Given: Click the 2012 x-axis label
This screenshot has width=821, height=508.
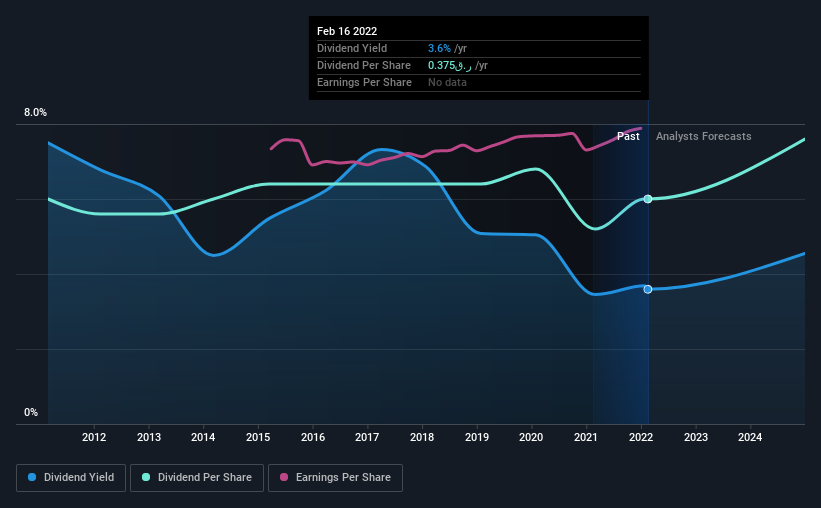Looking at the screenshot, I should (94, 437).
